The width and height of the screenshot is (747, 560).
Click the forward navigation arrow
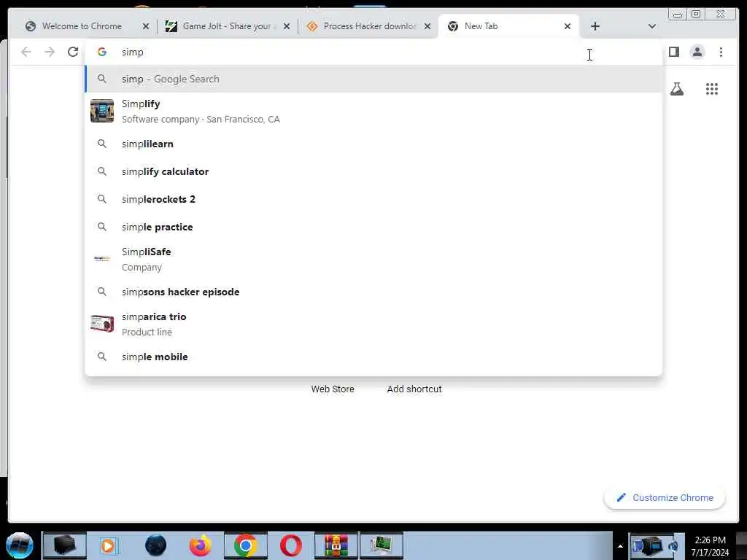(x=50, y=52)
